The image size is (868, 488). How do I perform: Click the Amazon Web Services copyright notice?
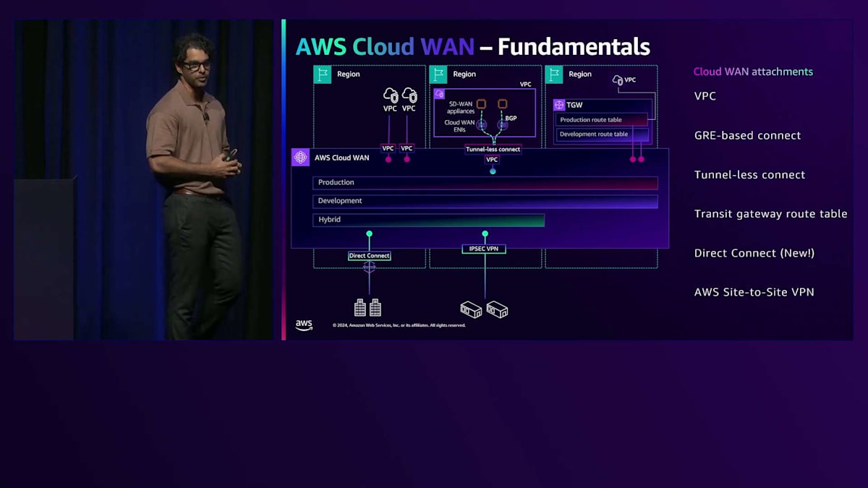pyautogui.click(x=399, y=325)
